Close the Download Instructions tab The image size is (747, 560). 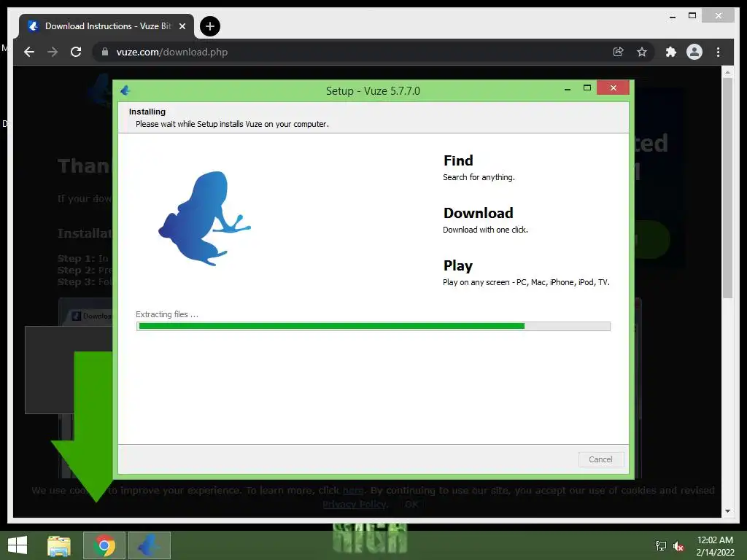182,26
